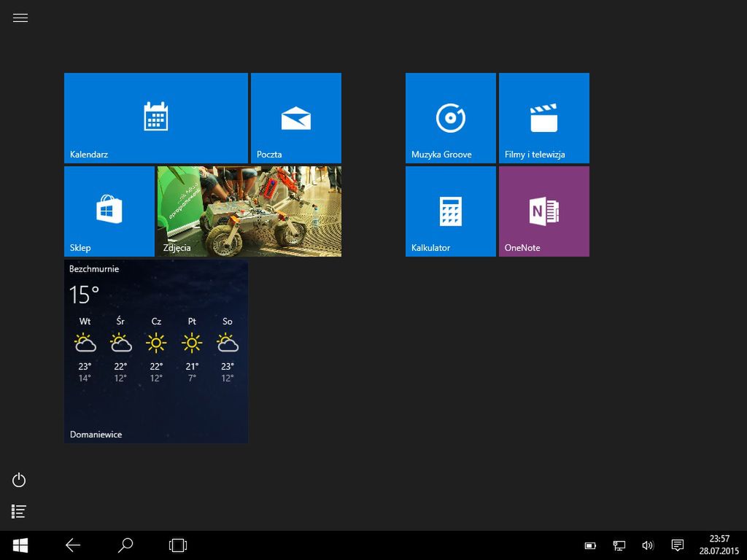
Task: Open the Zdjęcia photos tile
Action: point(249,211)
